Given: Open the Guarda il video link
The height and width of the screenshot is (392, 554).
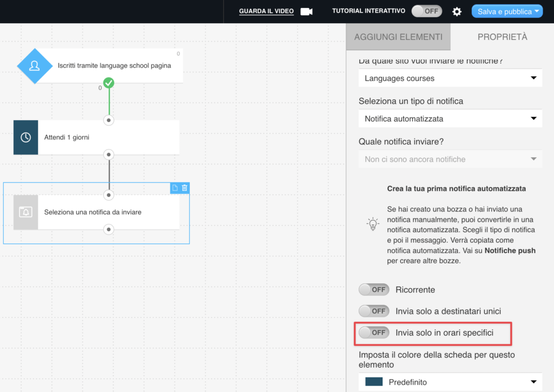Looking at the screenshot, I should [x=266, y=11].
